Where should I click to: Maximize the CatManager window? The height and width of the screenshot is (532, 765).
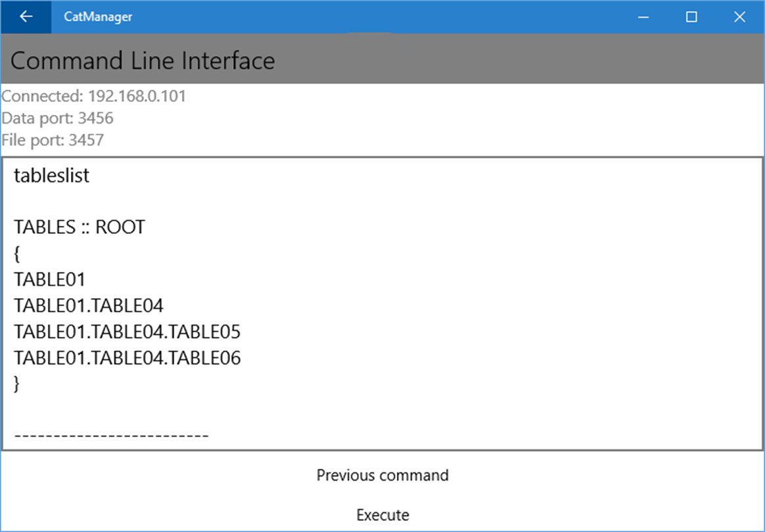[x=691, y=17]
